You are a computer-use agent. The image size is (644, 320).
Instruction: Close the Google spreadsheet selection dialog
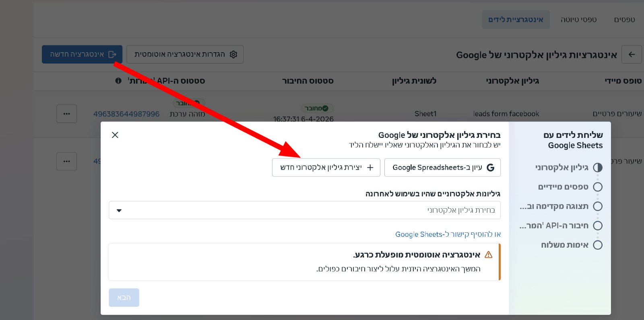[x=115, y=135]
